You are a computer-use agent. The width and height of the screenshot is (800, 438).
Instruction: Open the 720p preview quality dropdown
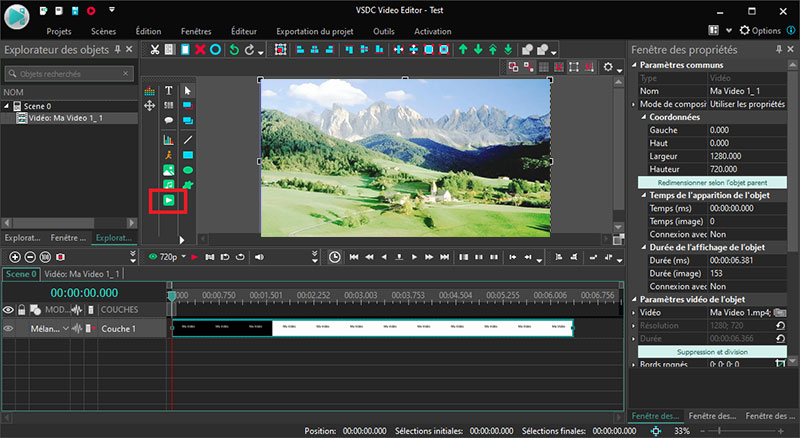pyautogui.click(x=184, y=257)
